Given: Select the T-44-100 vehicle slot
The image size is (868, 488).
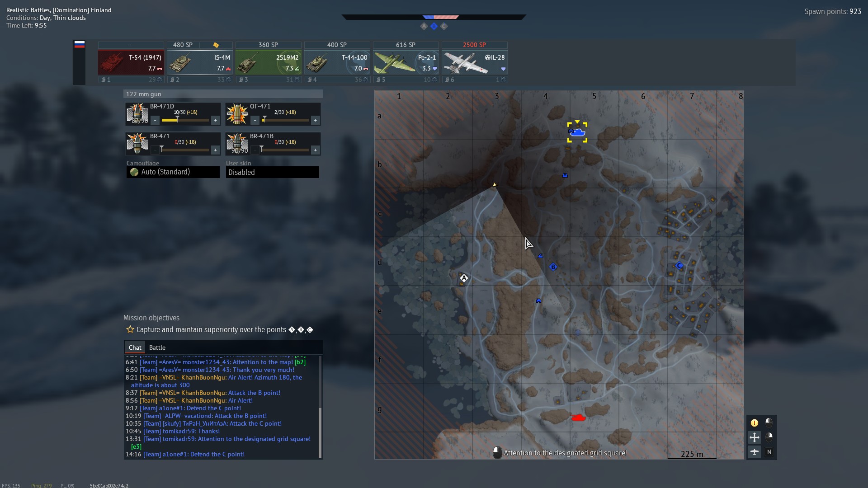Looking at the screenshot, I should pyautogui.click(x=337, y=63).
